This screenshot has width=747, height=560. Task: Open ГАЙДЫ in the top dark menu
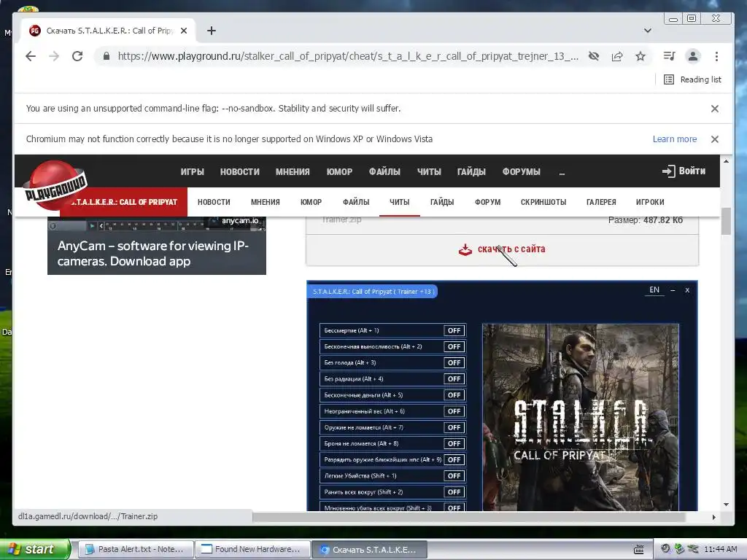471,171
